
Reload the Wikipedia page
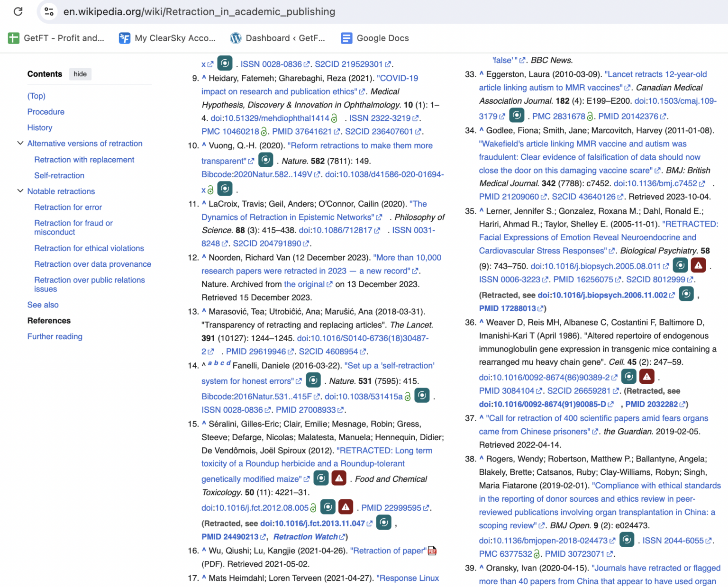click(x=18, y=11)
